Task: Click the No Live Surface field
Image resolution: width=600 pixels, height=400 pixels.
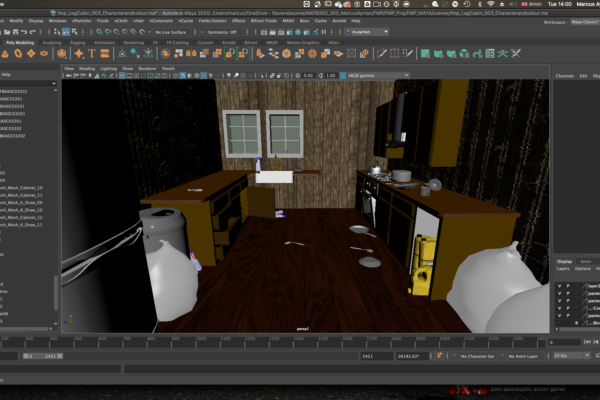Action: (170, 32)
